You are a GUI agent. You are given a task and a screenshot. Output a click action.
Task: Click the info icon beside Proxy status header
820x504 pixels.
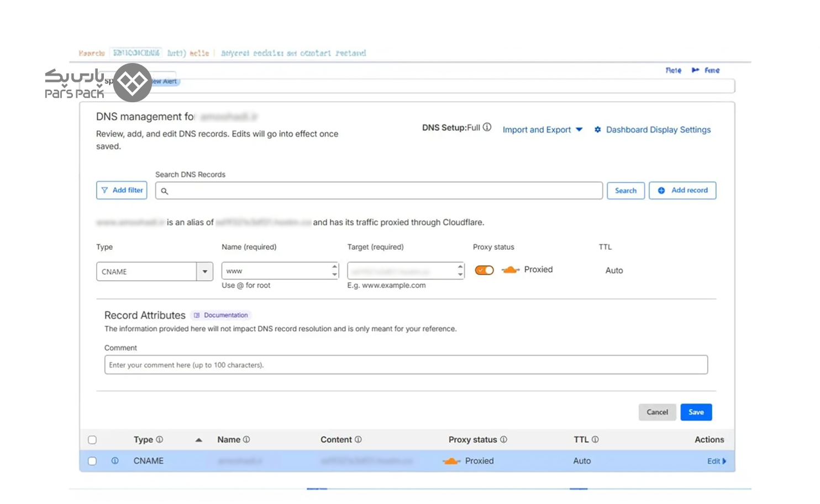503,439
